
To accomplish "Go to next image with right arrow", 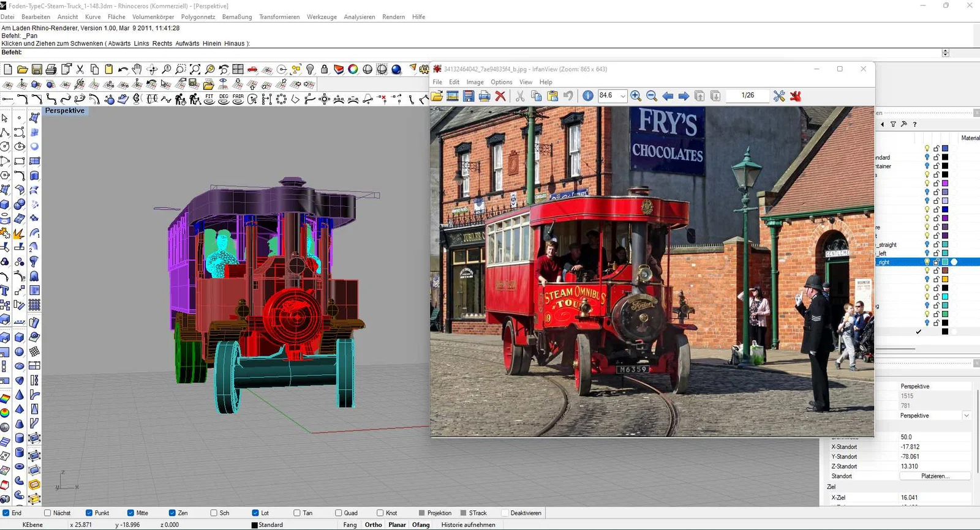I will pos(684,96).
